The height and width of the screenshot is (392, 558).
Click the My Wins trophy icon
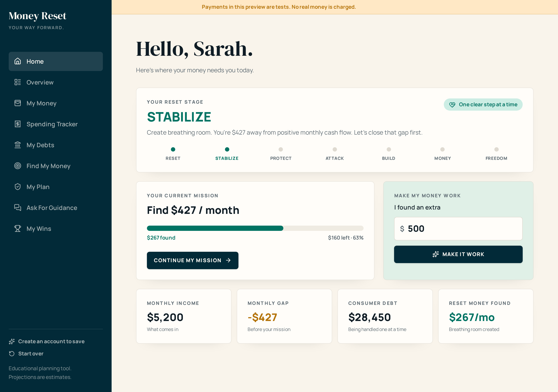click(17, 228)
